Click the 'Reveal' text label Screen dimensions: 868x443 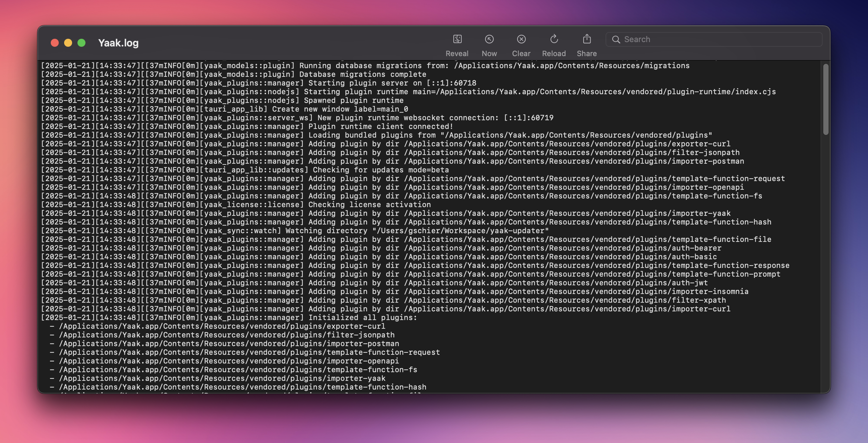pyautogui.click(x=457, y=53)
